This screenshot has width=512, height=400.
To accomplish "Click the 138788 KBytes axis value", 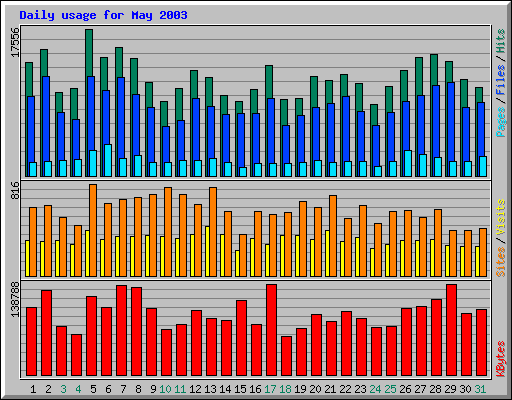I will click(15, 300).
